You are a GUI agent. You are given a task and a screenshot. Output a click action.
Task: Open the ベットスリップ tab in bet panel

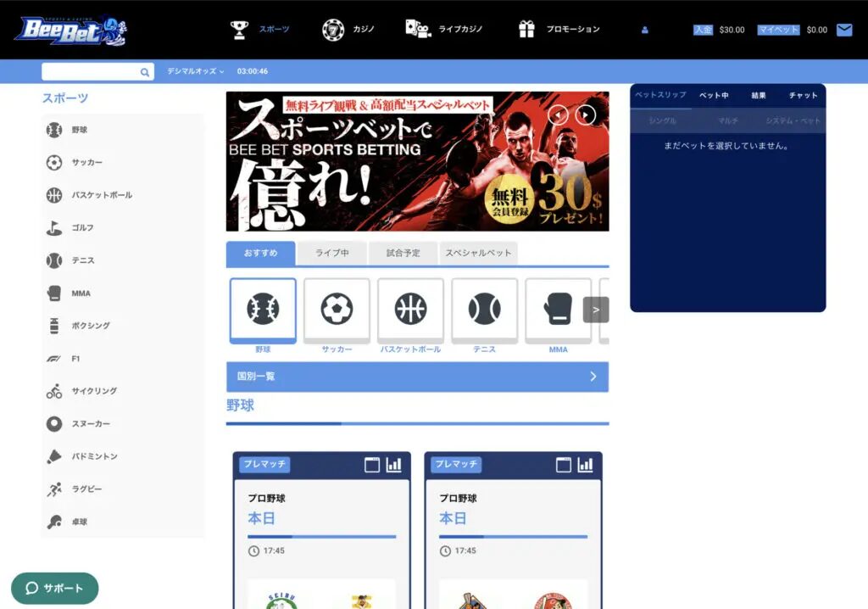(660, 95)
